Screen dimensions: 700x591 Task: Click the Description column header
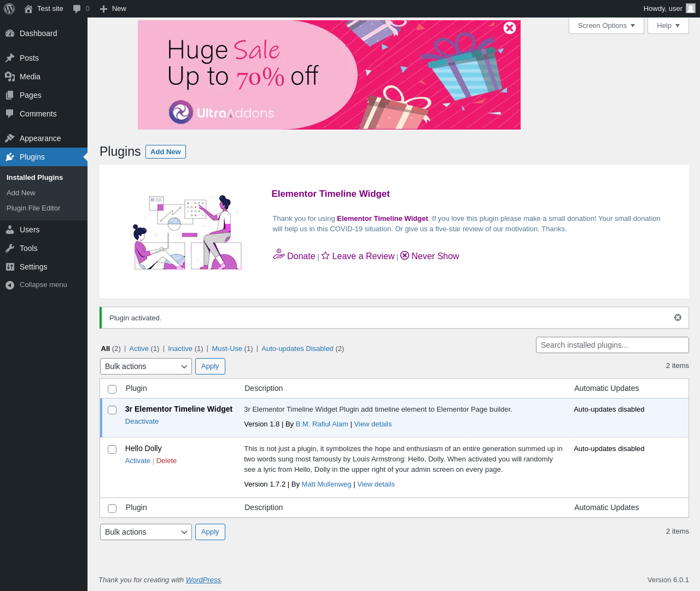264,388
